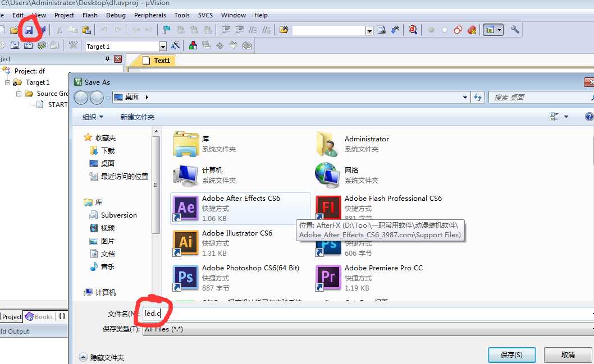The height and width of the screenshot is (364, 594).
Task: Open the Flash menu
Action: coord(90,15)
